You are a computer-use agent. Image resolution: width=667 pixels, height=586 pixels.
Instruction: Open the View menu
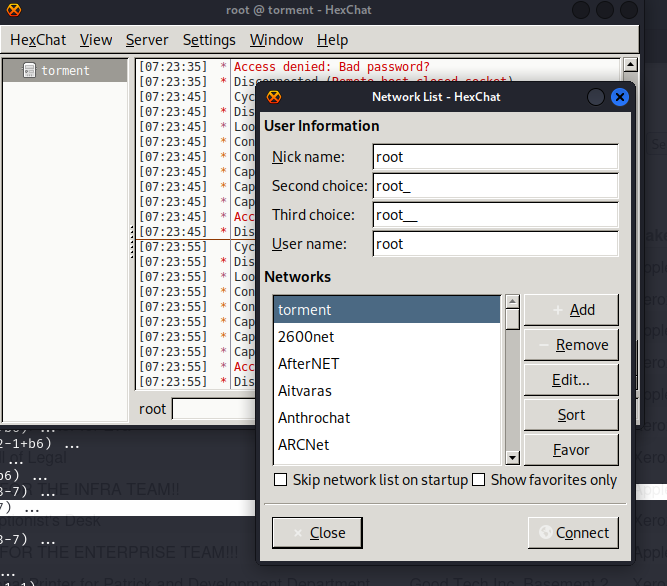coord(96,40)
